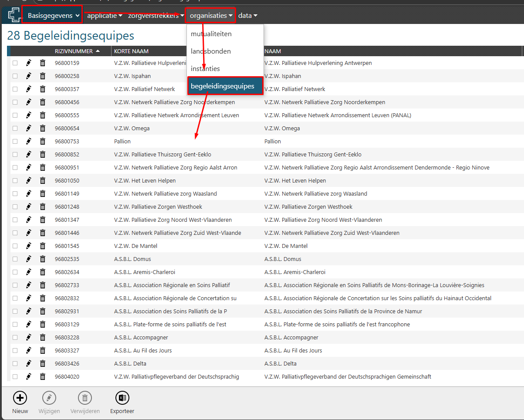Click trash icon for A.S.B.L. Domus
The height and width of the screenshot is (420, 524).
(43, 259)
